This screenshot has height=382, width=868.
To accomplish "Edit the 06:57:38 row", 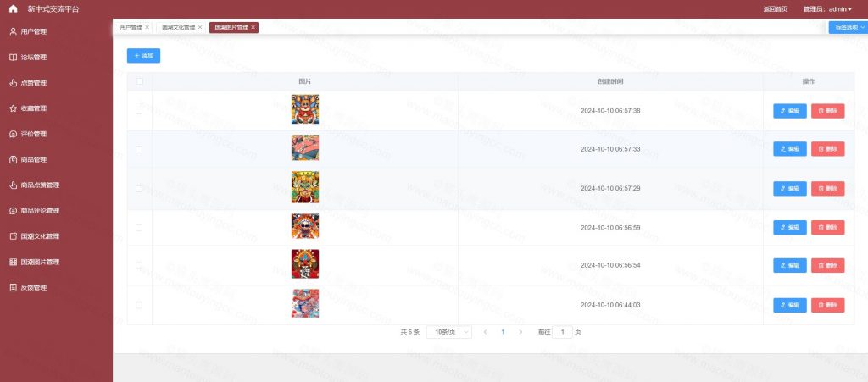I will 790,111.
